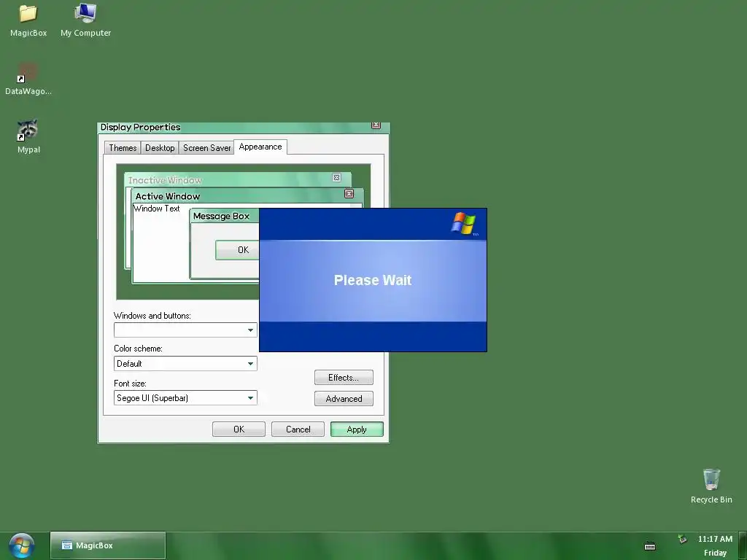Click the Inactive Window preview title
747x560 pixels.
pos(165,181)
